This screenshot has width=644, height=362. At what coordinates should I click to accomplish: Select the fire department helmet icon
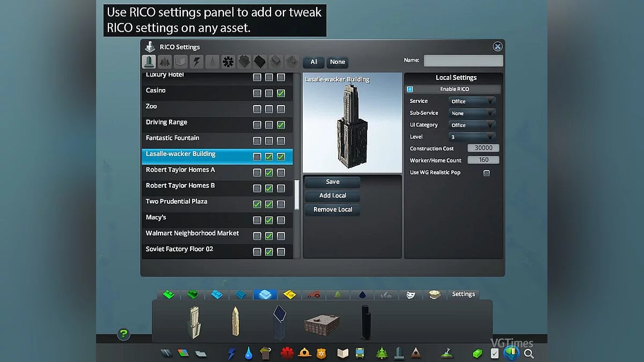coord(305,353)
